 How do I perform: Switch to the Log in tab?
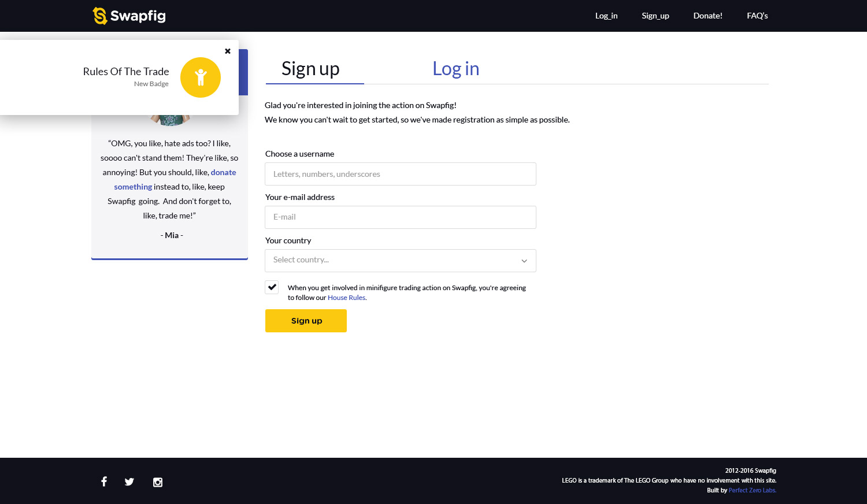(456, 69)
